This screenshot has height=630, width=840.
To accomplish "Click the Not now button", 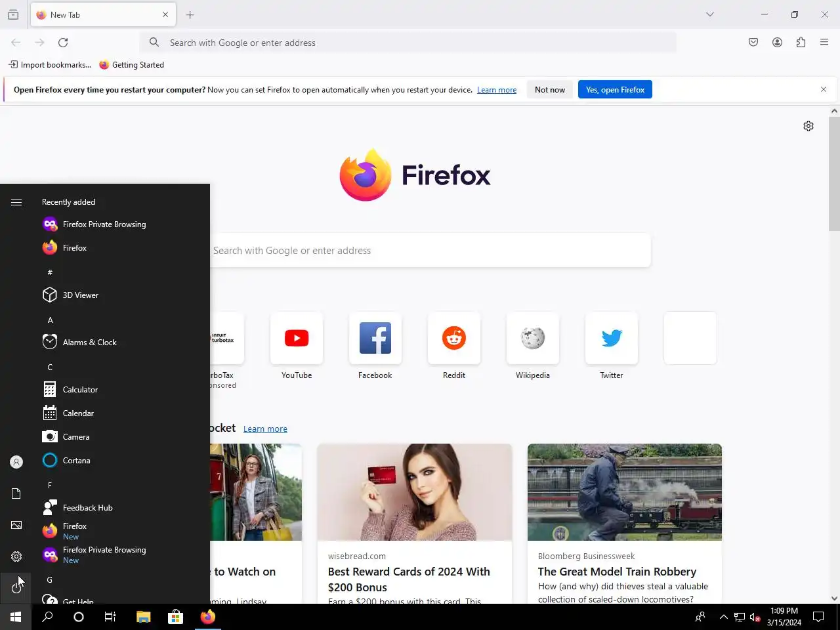I will [550, 90].
